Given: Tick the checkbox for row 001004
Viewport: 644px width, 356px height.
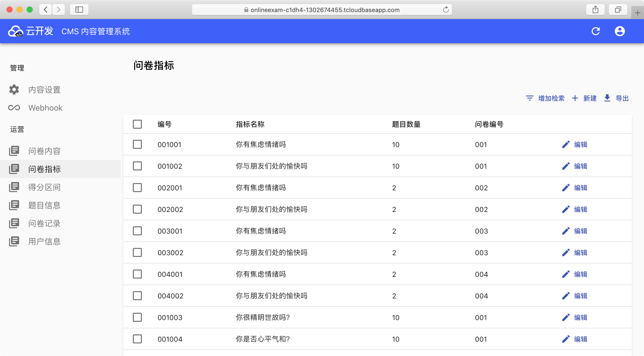Looking at the screenshot, I should [137, 339].
